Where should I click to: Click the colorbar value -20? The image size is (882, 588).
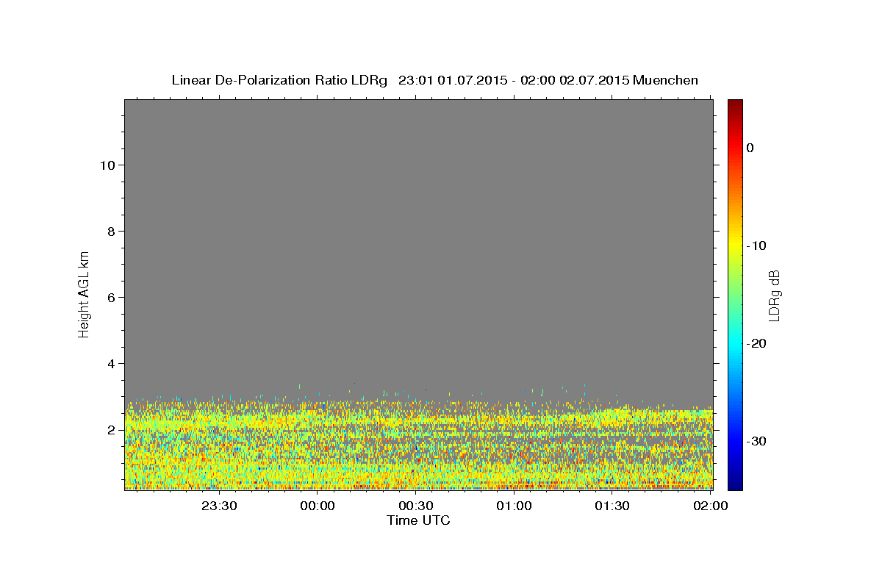coord(756,343)
